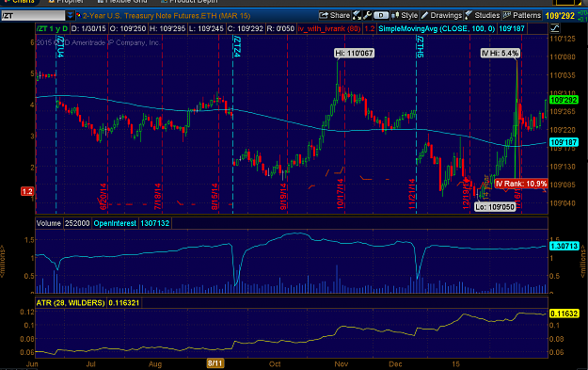Viewport: 588px width, 370px height.
Task: Click the C: 109'292 close value
Action: click(245, 28)
